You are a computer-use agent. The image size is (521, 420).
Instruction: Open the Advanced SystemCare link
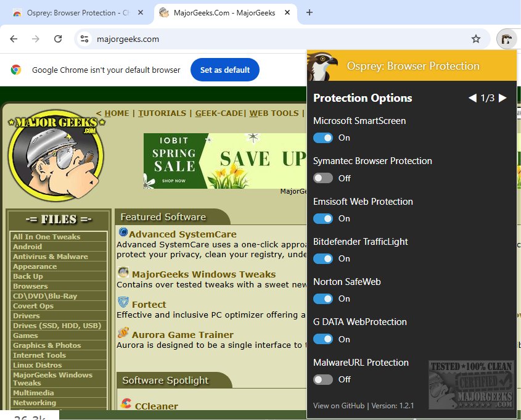183,234
